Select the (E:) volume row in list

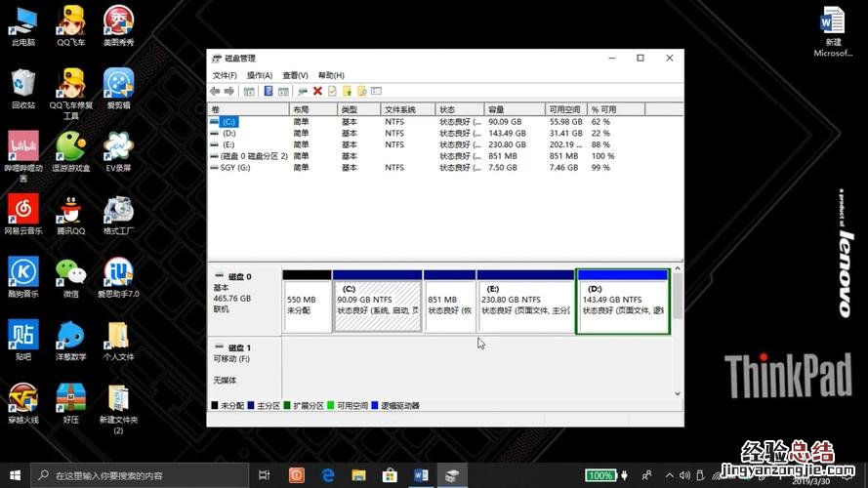[228, 144]
